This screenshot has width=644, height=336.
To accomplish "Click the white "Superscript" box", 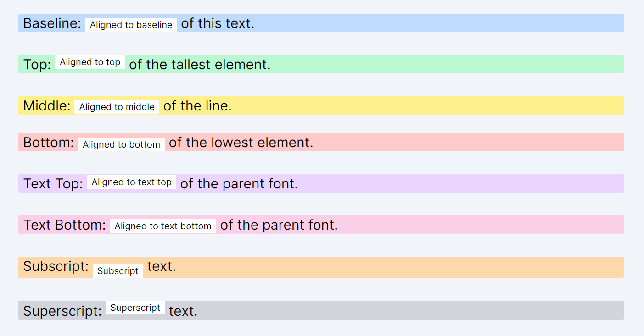I will [x=135, y=308].
